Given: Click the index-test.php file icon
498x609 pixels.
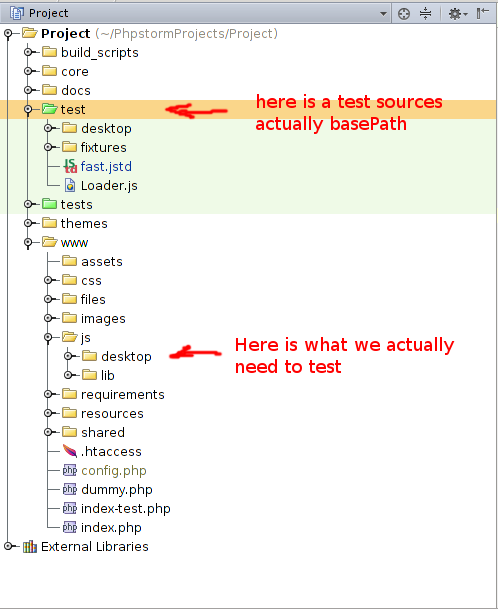Looking at the screenshot, I should [70, 508].
